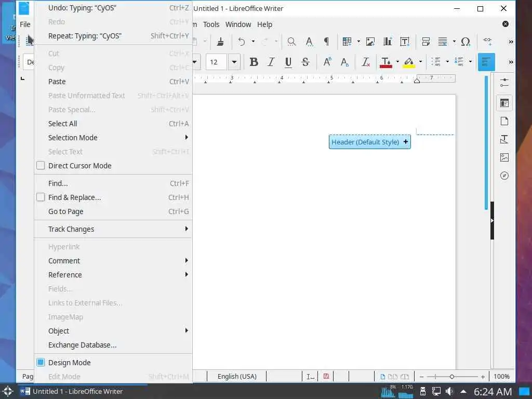Apply red font color swatch
The height and width of the screenshot is (399, 532).
click(386, 62)
